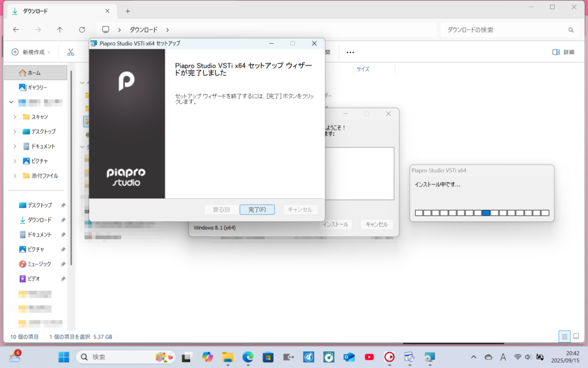Click the refresh icon in Explorer
This screenshot has height=368, width=588.
pyautogui.click(x=82, y=30)
